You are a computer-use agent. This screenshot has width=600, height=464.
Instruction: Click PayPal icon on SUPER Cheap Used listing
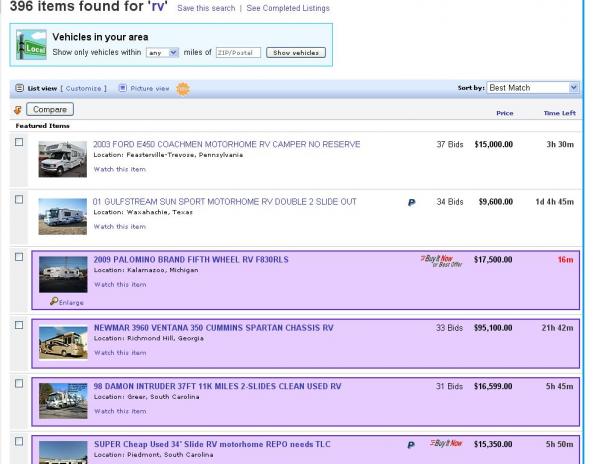coord(411,445)
